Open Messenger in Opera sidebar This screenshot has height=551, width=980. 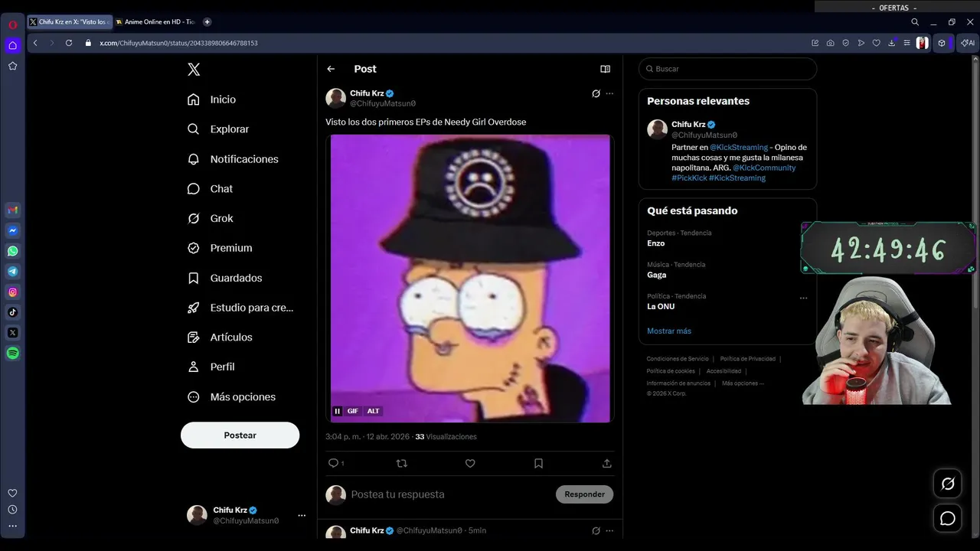click(13, 230)
